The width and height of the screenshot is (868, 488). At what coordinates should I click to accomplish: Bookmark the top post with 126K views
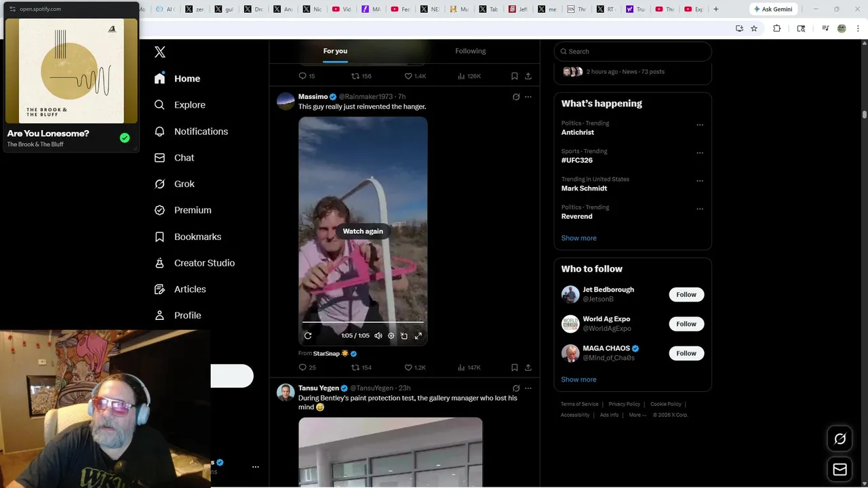coord(515,76)
